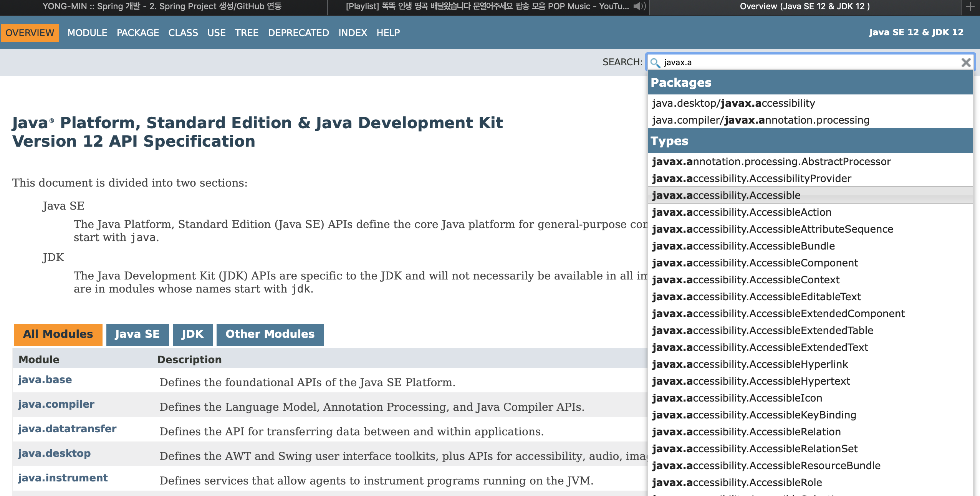Select javax.annotation.processing.AbstractProcessor suggestion
The height and width of the screenshot is (496, 980).
[x=771, y=162]
